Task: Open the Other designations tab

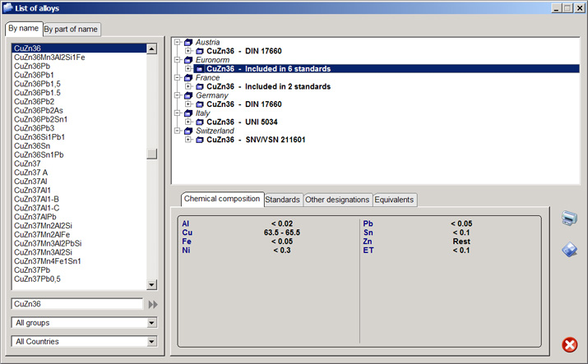Action: pos(337,200)
